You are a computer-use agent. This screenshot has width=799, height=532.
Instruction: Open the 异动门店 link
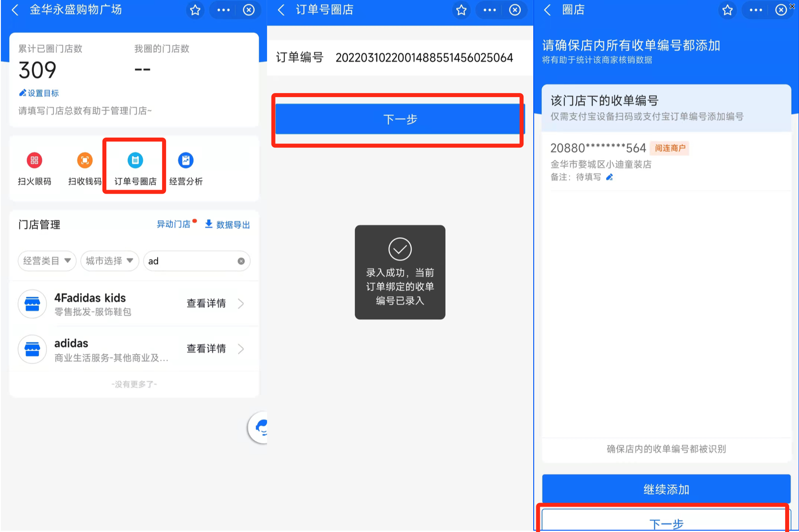[x=174, y=224]
